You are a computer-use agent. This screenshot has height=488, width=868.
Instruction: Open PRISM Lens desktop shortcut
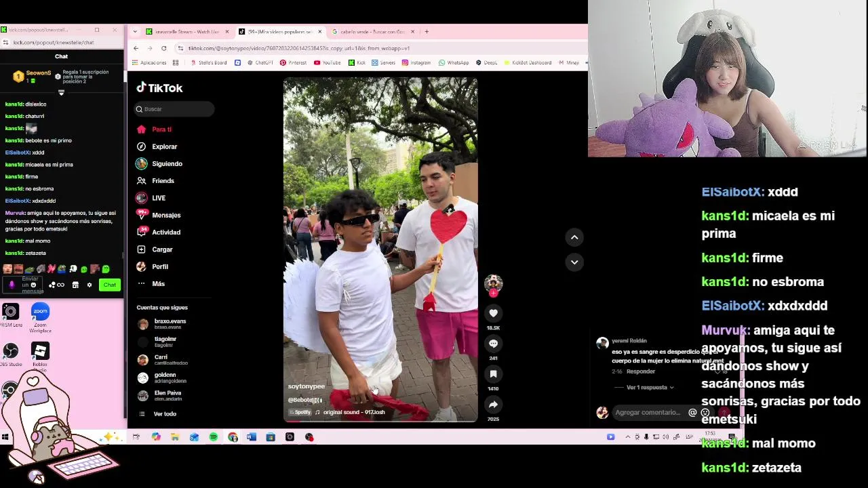(10, 316)
